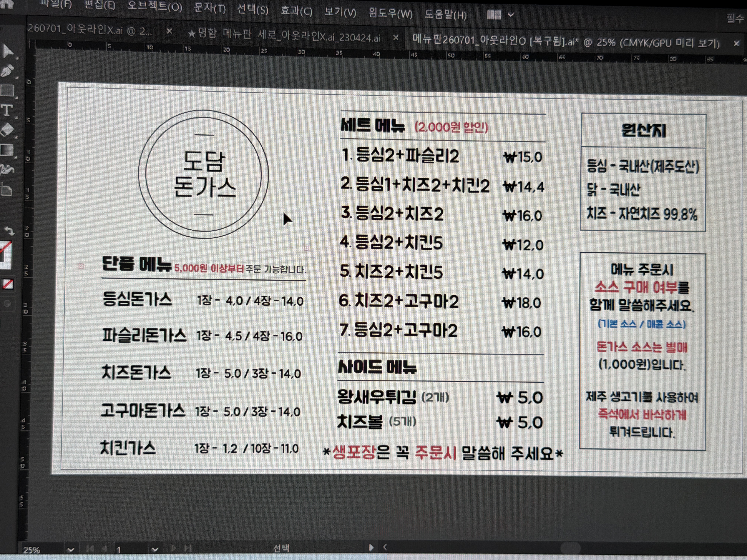The height and width of the screenshot is (560, 747).
Task: Select the Pen tool
Action: coord(7,71)
